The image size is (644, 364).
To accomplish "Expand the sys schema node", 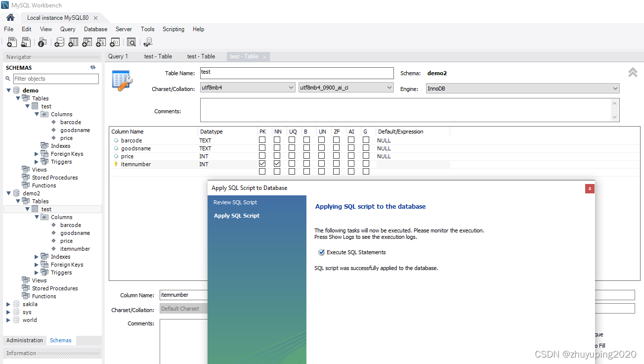I will [x=8, y=312].
